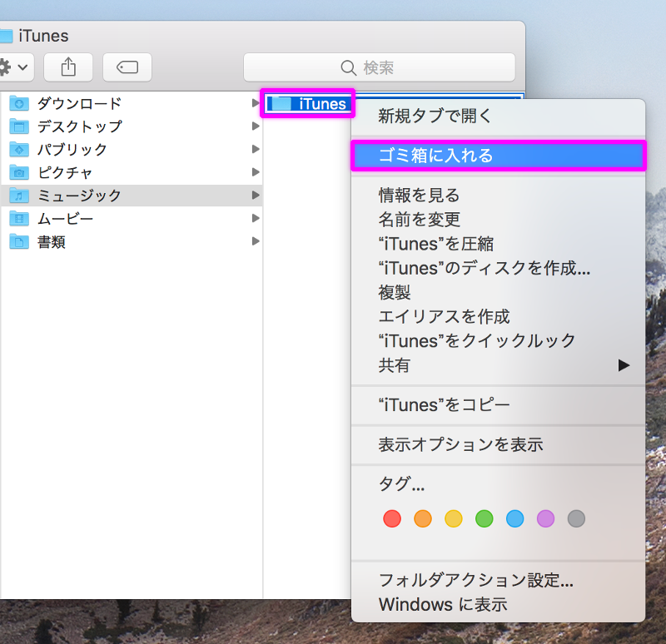Choose 情報を見る from context menu

point(498,196)
